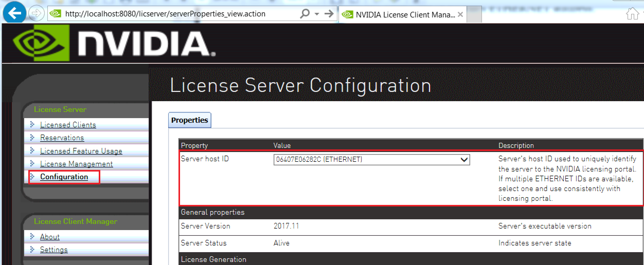Open the Configuration page
This screenshot has height=265, width=644.
64,177
